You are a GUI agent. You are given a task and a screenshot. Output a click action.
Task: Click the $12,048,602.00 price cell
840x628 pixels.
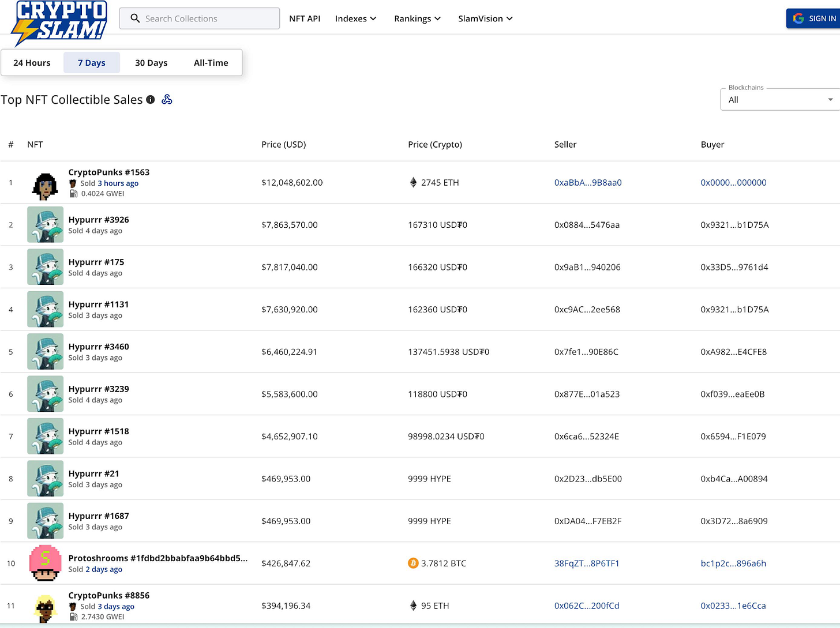tap(292, 183)
